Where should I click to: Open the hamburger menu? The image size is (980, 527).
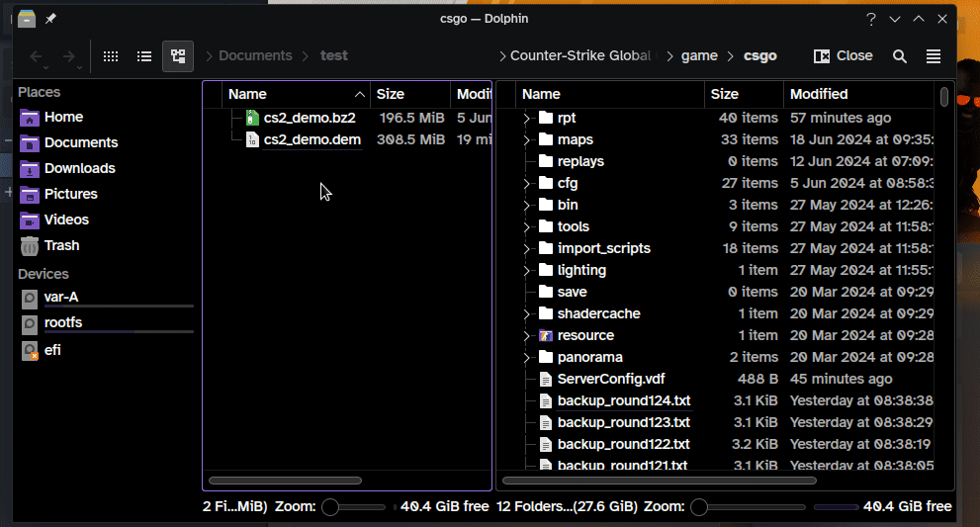coord(934,56)
